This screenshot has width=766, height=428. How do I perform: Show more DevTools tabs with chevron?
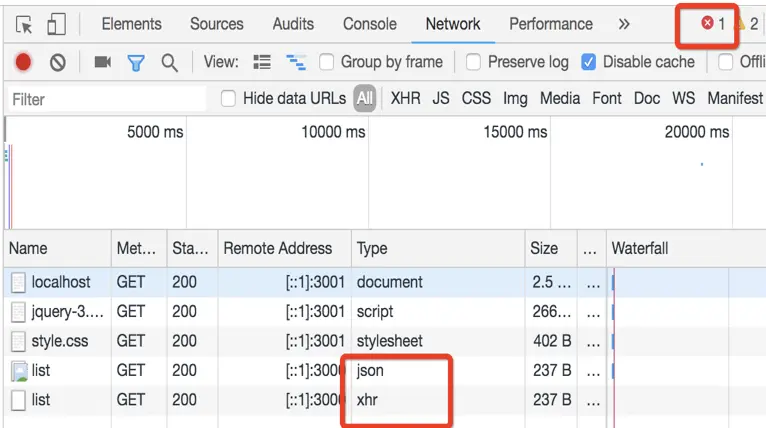624,24
